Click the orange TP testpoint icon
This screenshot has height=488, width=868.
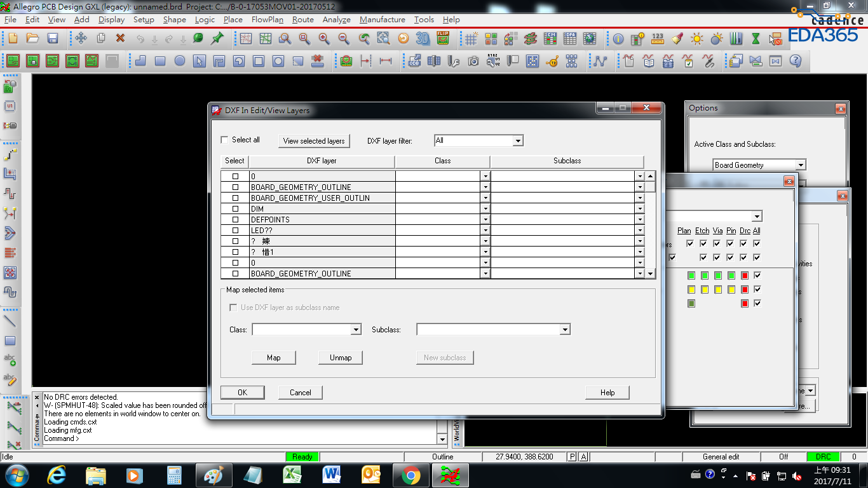pyautogui.click(x=552, y=61)
